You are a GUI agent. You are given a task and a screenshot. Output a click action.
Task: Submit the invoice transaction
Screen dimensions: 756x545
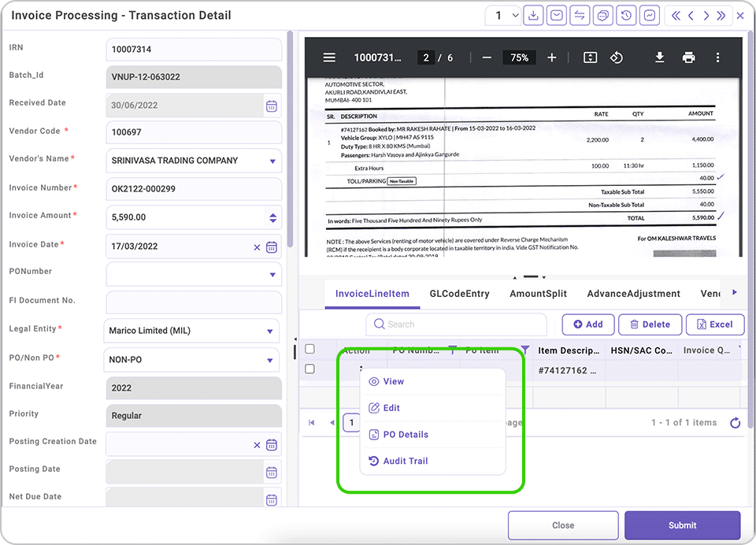(682, 525)
